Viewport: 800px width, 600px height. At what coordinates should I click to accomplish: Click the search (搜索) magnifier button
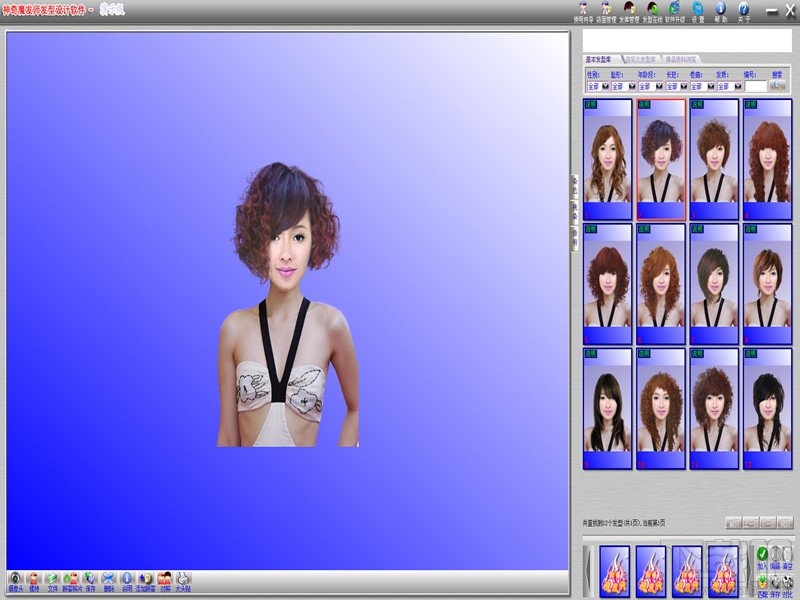pyautogui.click(x=778, y=87)
